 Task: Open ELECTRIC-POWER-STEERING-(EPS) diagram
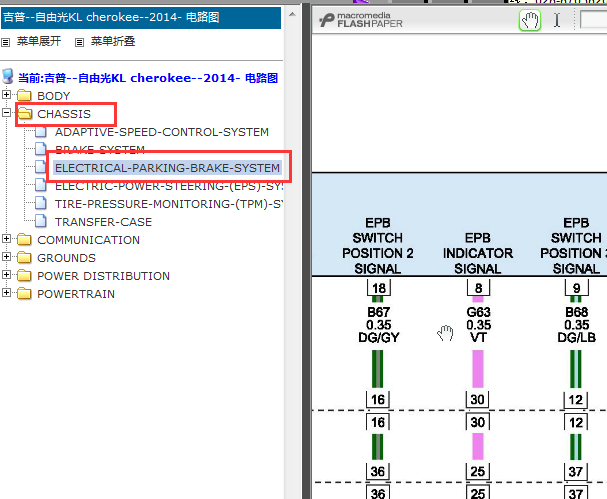169,186
